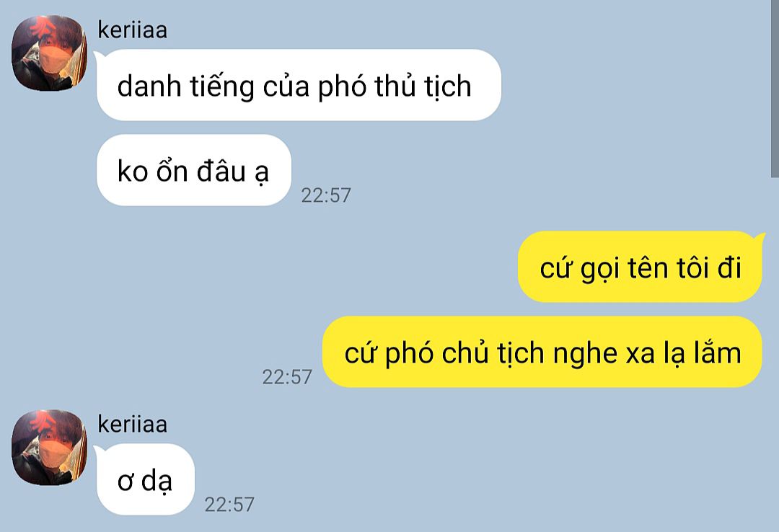Tap the 'cứ phó chủ tịch nghe xa lạ lắm' message

(542, 353)
